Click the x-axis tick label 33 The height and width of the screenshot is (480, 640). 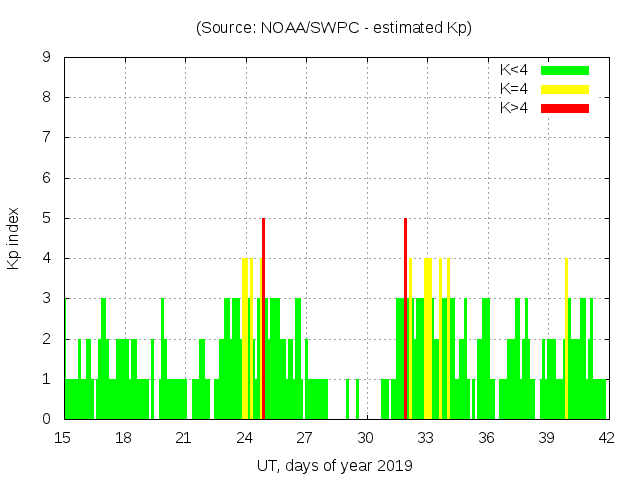426,438
